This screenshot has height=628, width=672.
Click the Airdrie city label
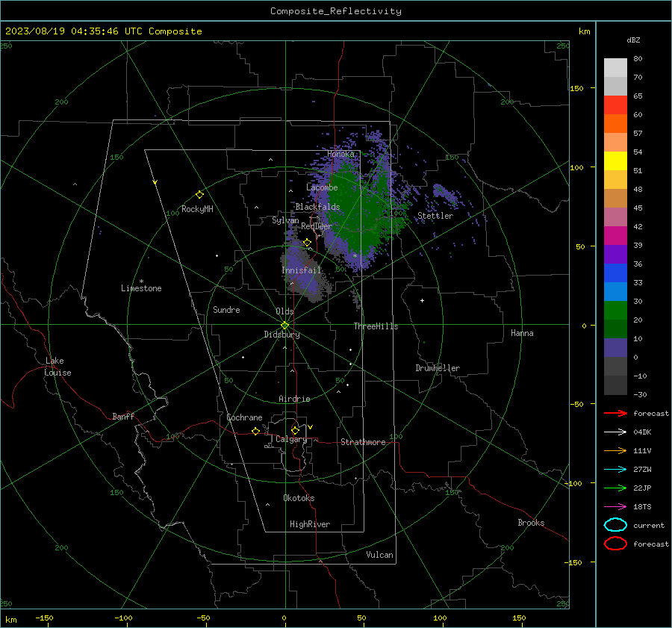294,399
